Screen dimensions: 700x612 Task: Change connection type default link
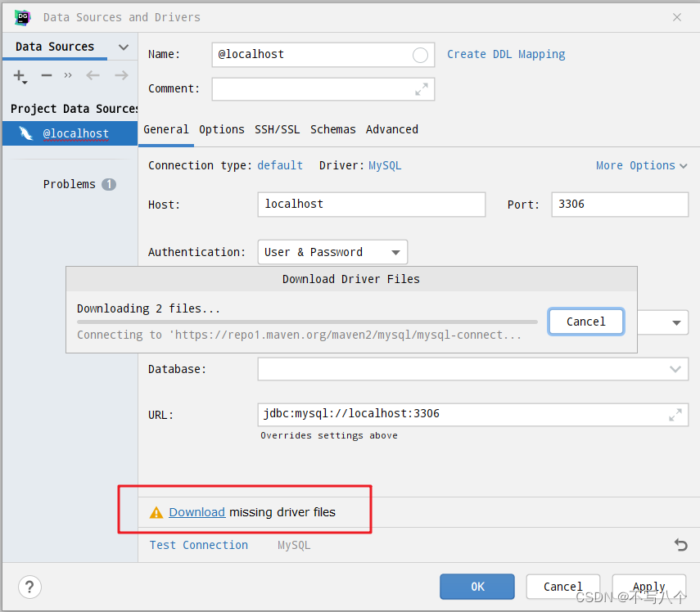(280, 165)
